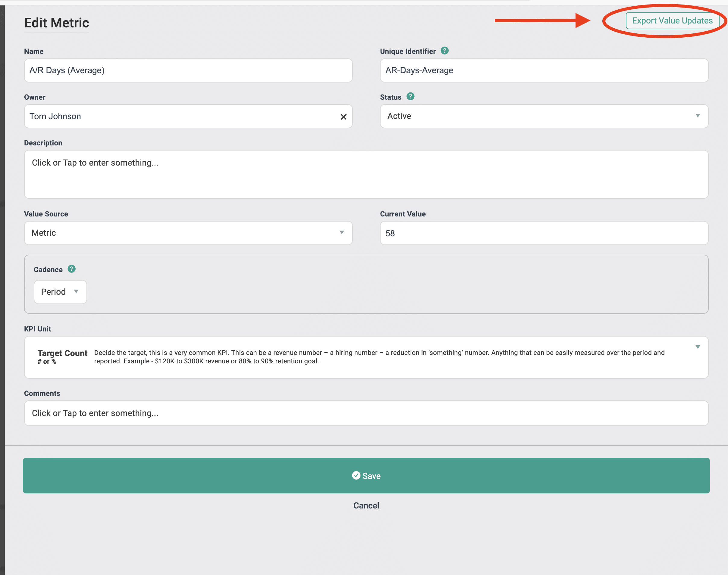Click the Owner field with Tom Johnson

pos(179,117)
